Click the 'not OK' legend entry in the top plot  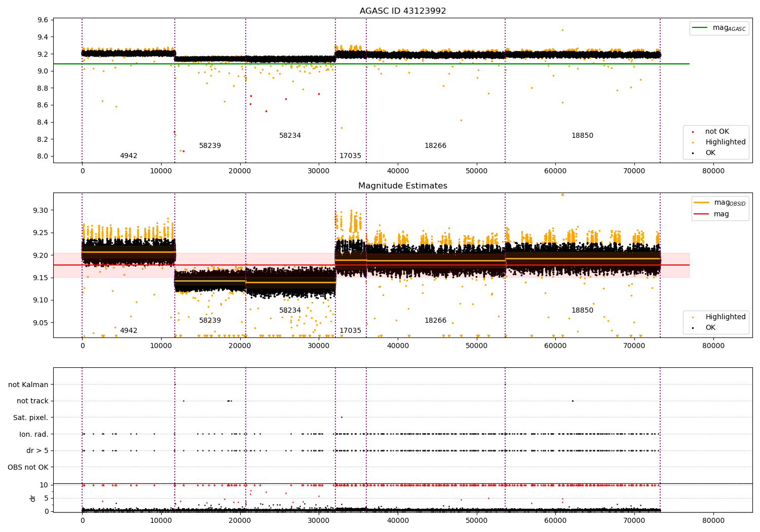[716, 132]
